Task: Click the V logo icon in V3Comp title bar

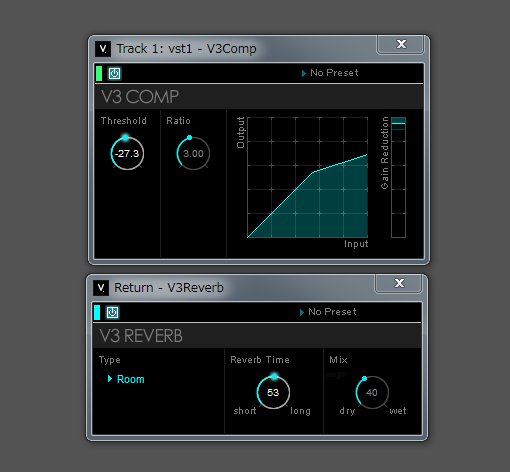Action: tap(103, 49)
